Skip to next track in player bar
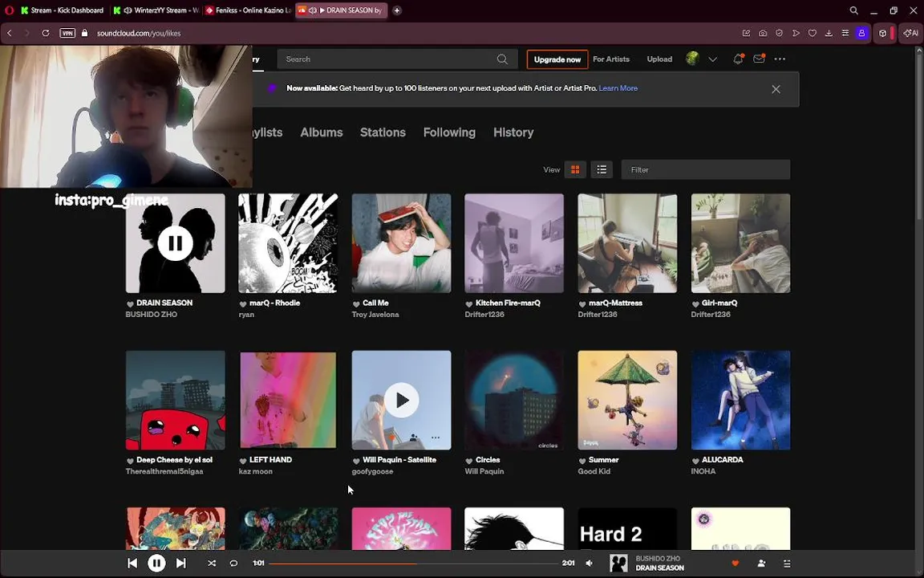 coord(181,564)
